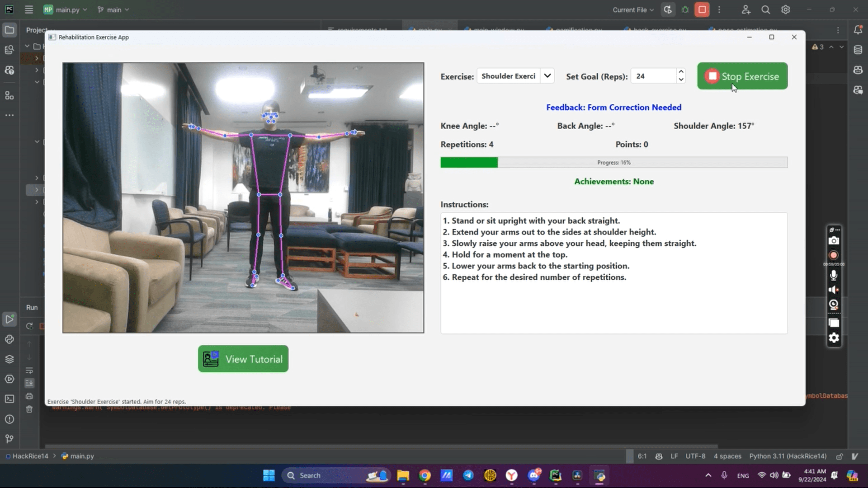Open Google Chrome from the taskbar

425,475
